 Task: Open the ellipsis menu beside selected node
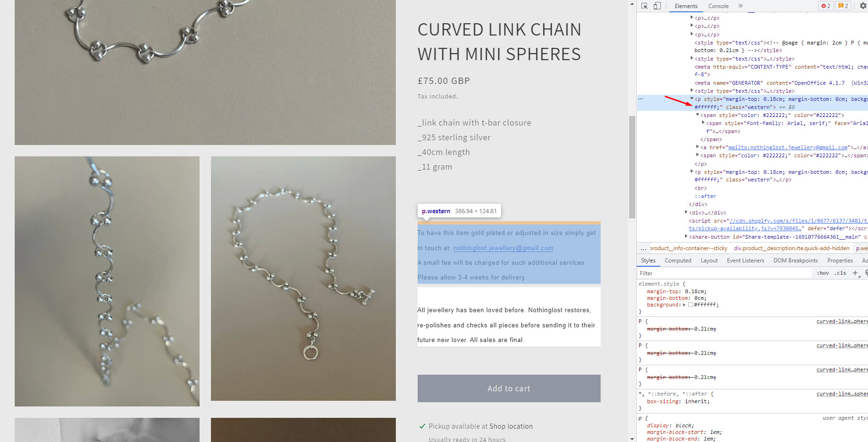tap(640, 99)
